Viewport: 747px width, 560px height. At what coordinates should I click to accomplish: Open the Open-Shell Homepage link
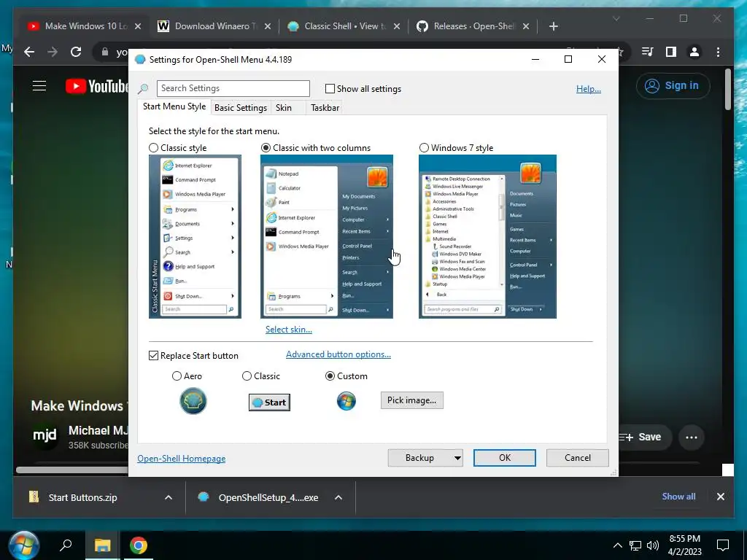182,458
